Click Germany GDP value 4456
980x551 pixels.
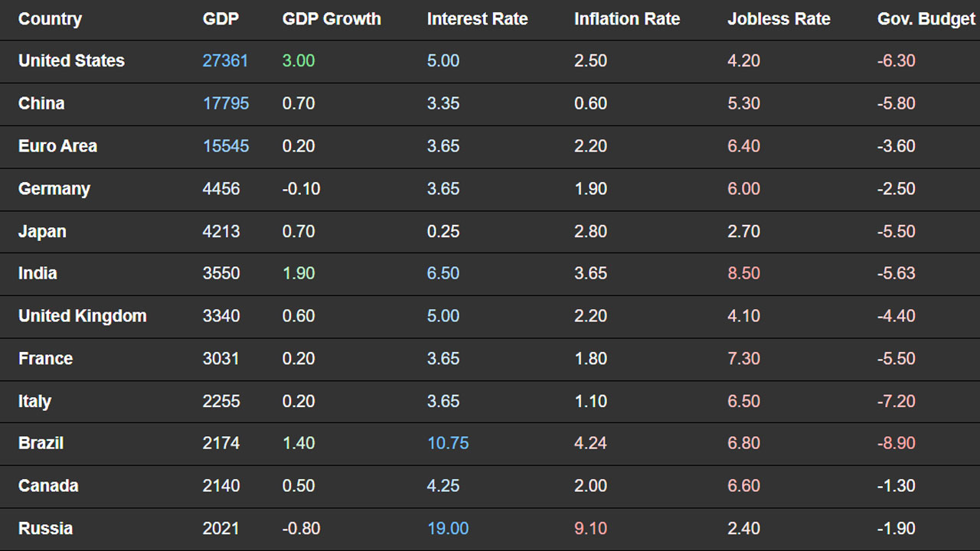click(x=221, y=189)
